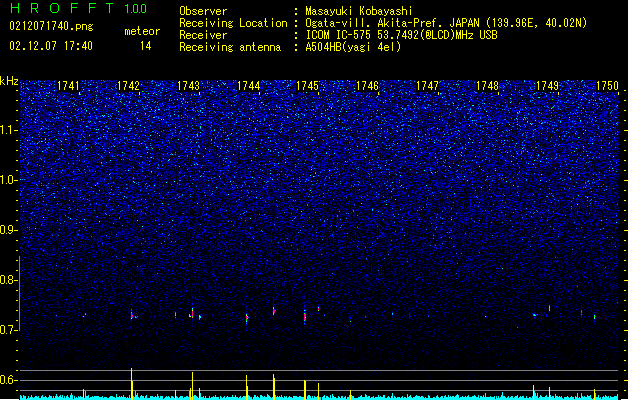Click the kHz axis unit label
The width and height of the screenshot is (629, 400).
(9, 81)
